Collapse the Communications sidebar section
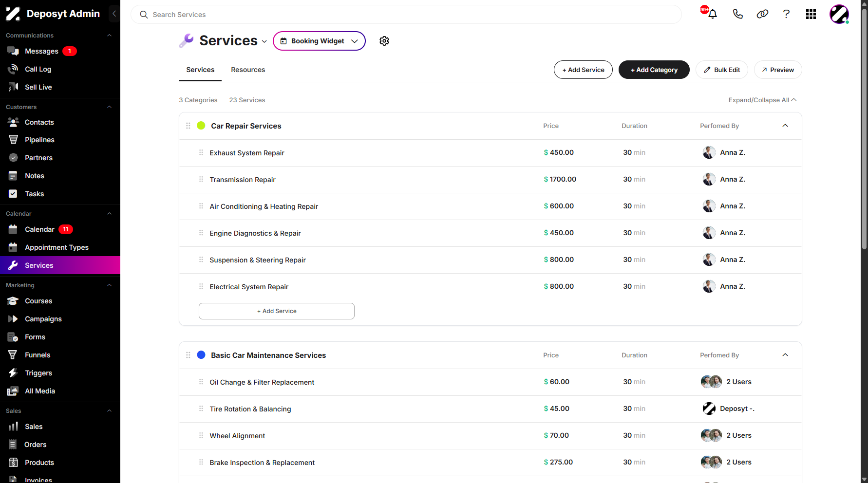This screenshot has height=483, width=868. point(110,36)
